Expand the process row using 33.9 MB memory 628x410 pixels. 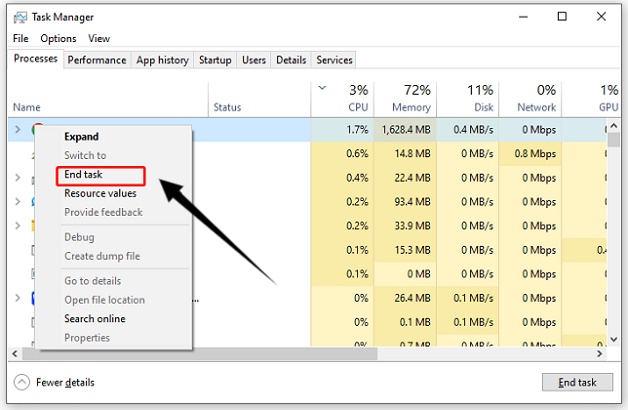coord(18,225)
